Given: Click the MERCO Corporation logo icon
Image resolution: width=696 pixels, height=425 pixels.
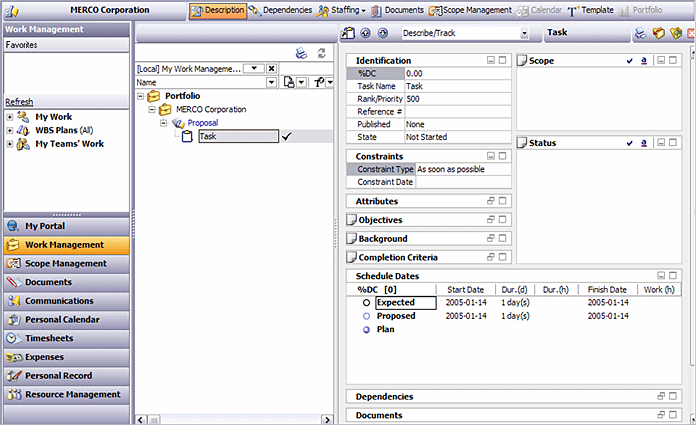Looking at the screenshot, I should tap(12, 11).
